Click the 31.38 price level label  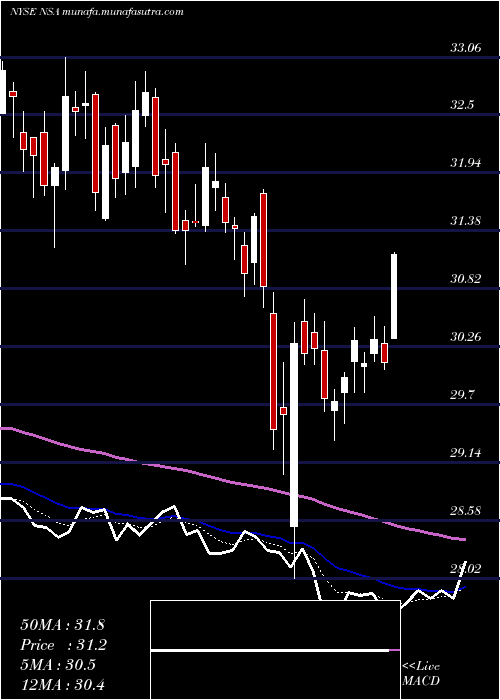[466, 221]
